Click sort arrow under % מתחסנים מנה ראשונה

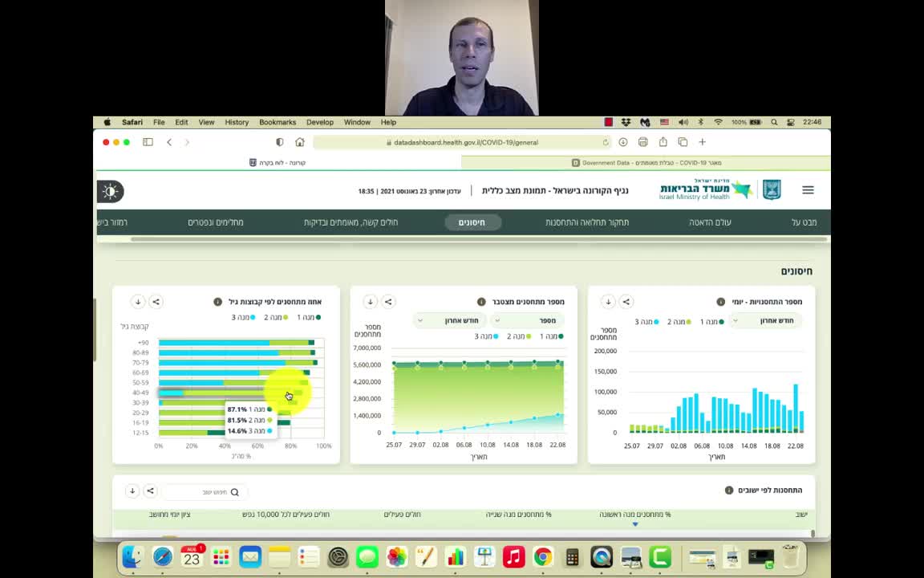pos(635,524)
